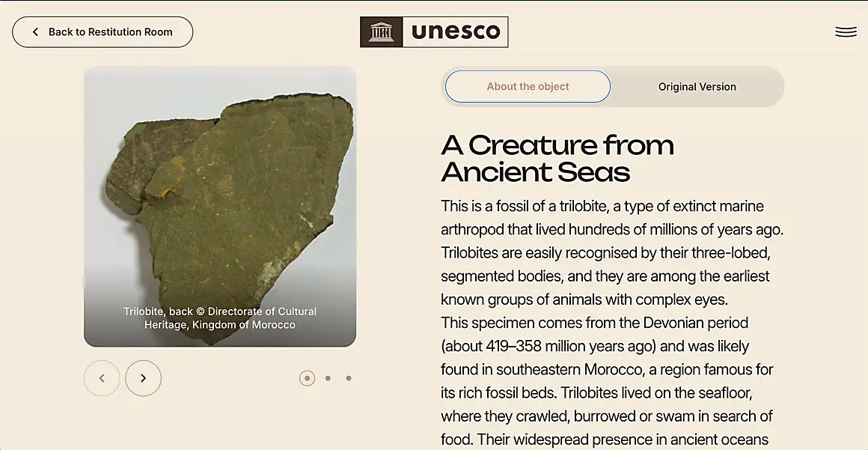Click the text line about complex eyes
This screenshot has width=868, height=450.
(584, 300)
